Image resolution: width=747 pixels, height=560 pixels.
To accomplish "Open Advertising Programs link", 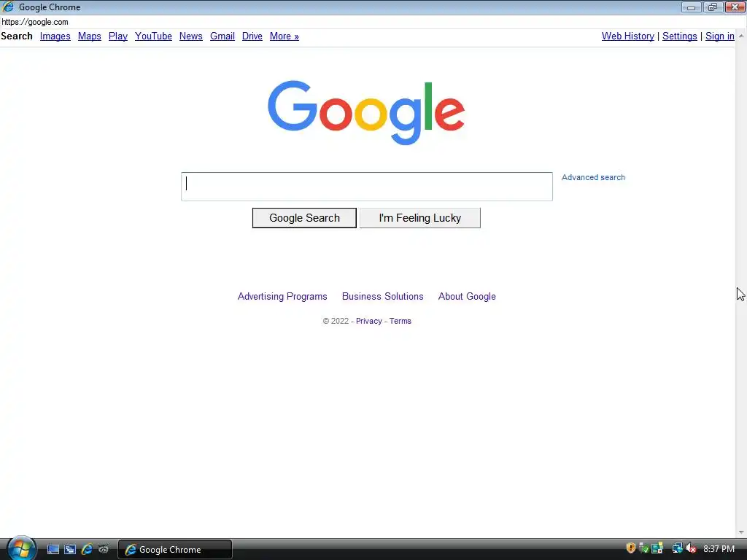I will (282, 296).
